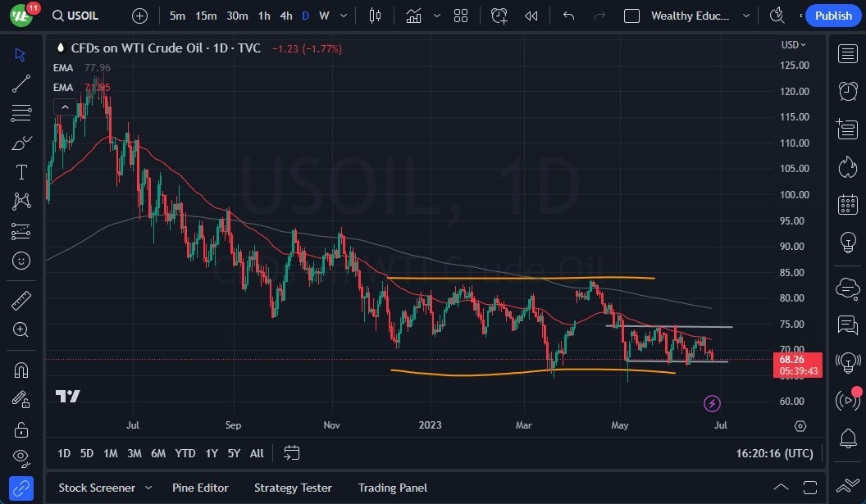
Task: Select the Trend Line tool
Action: coord(21,83)
